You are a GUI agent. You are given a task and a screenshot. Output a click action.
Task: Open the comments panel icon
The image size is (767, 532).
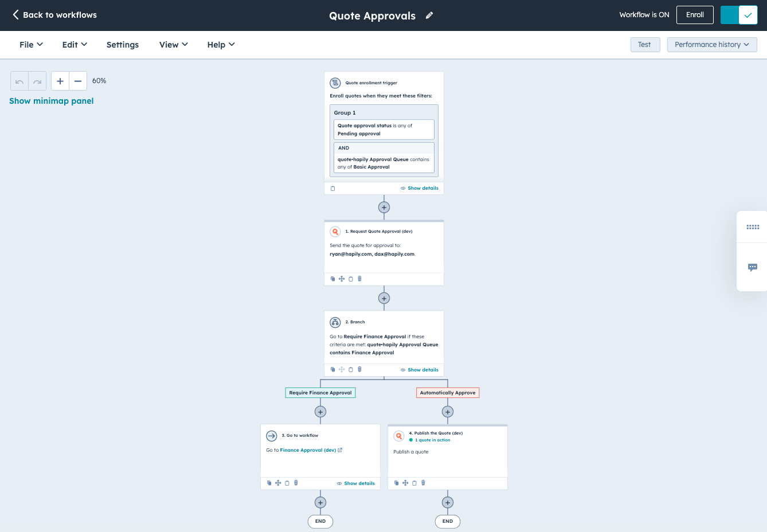point(752,267)
